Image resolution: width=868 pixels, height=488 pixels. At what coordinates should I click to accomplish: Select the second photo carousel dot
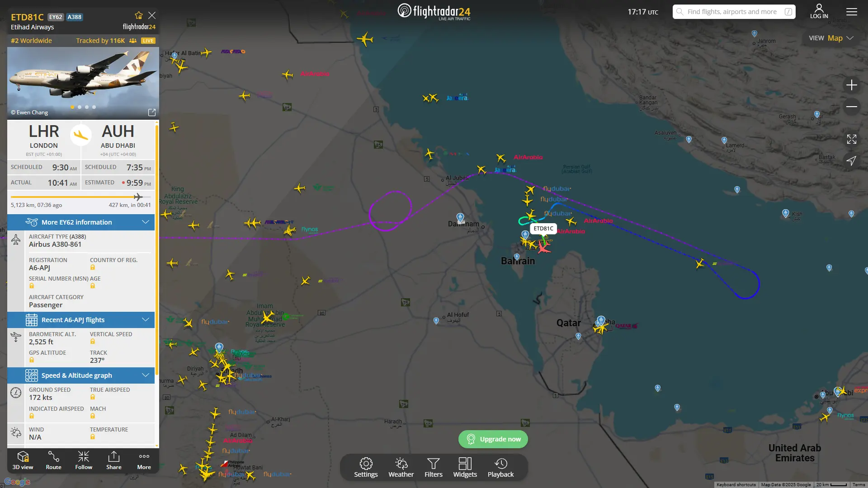click(x=80, y=107)
